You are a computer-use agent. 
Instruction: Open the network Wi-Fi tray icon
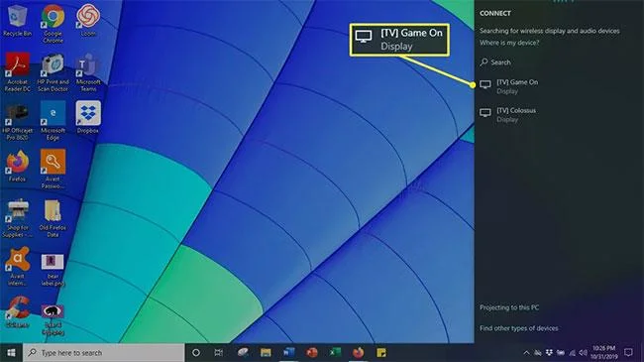(572, 353)
